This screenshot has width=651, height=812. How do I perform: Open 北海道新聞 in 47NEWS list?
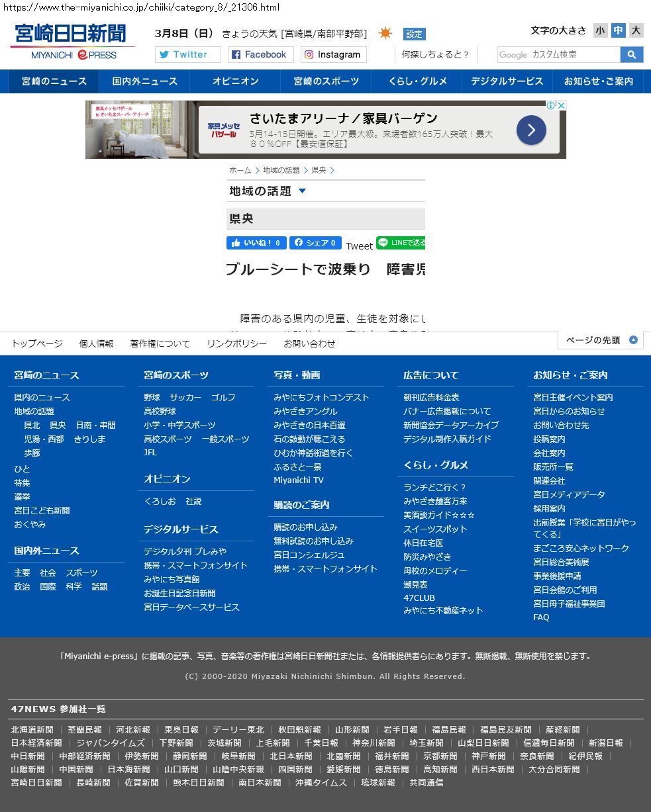32,729
